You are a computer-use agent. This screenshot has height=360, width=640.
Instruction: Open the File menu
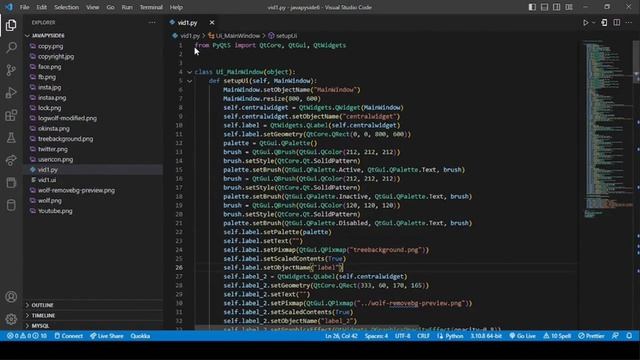(24, 7)
